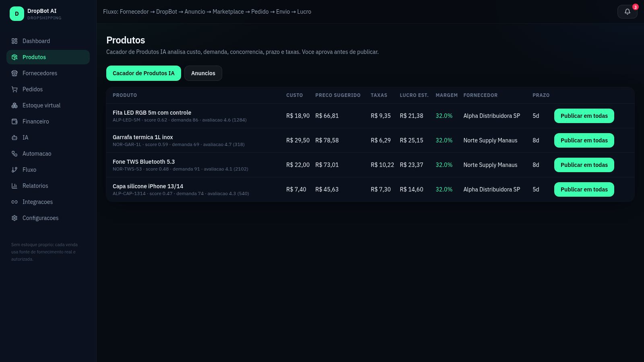Viewport: 644px width, 362px height.
Task: Publish Garrafa termica 1L inox everywhere
Action: pyautogui.click(x=584, y=140)
